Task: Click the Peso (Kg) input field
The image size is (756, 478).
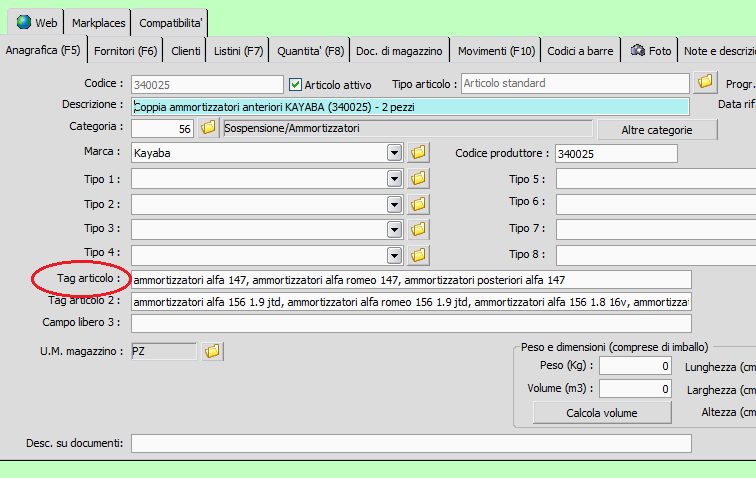Action: [635, 366]
